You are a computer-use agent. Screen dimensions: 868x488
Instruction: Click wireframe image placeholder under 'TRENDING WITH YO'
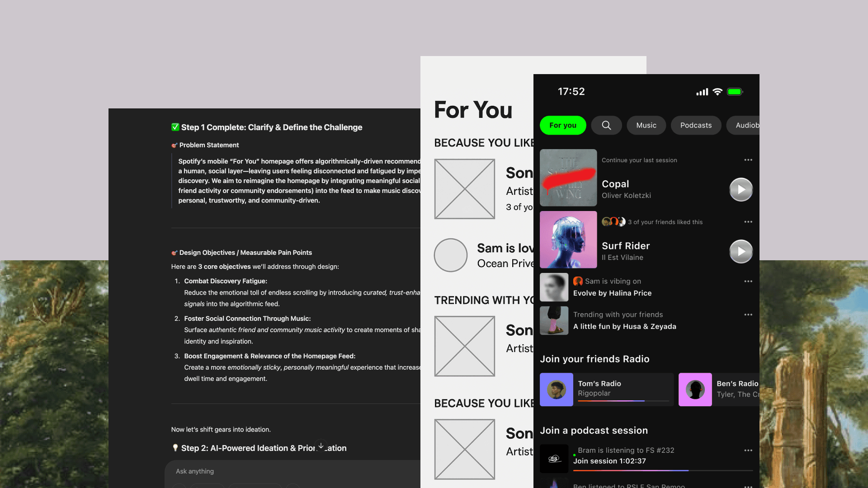465,346
